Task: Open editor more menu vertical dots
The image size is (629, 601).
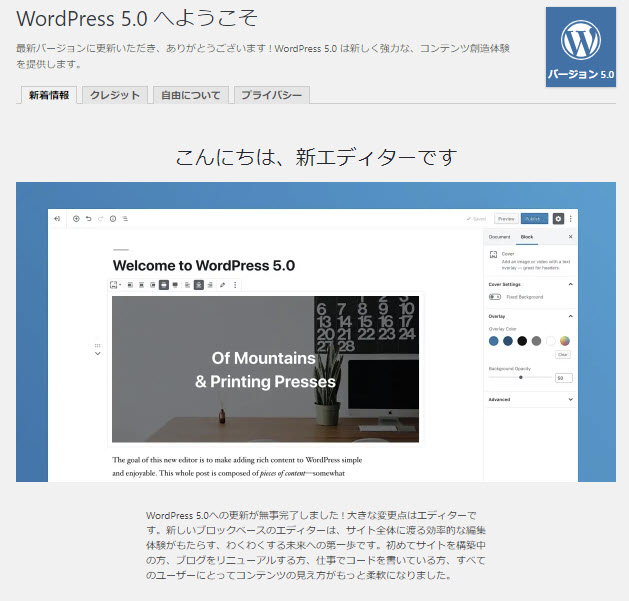Action: coord(570,219)
